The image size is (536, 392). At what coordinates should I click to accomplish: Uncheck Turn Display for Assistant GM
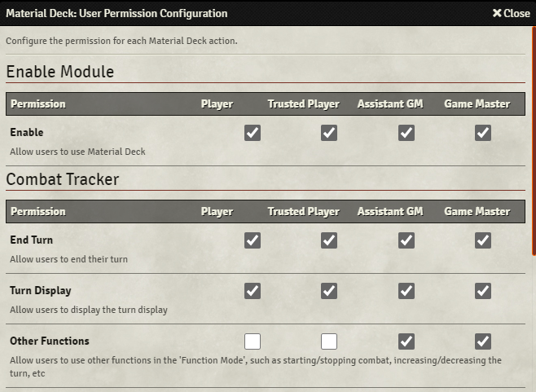click(x=406, y=291)
